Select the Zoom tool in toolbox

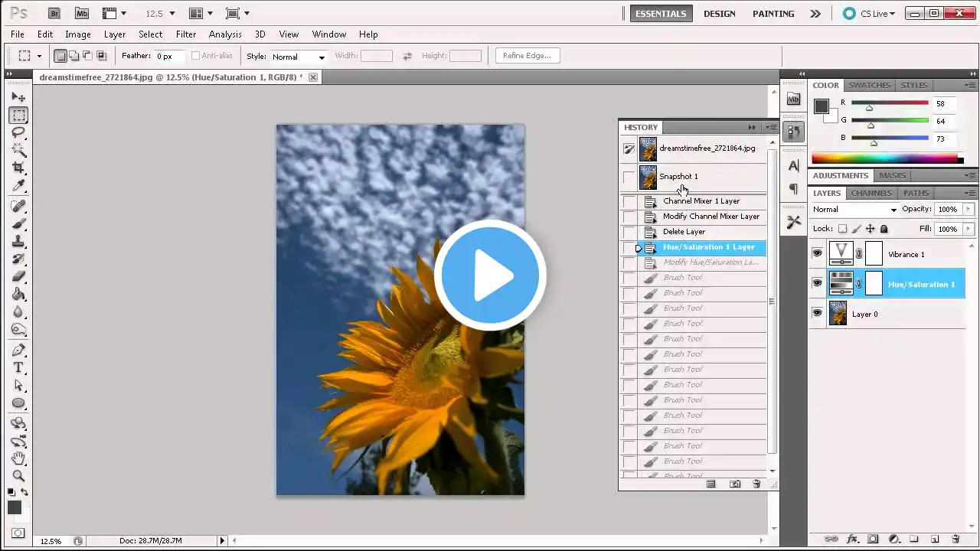point(18,476)
